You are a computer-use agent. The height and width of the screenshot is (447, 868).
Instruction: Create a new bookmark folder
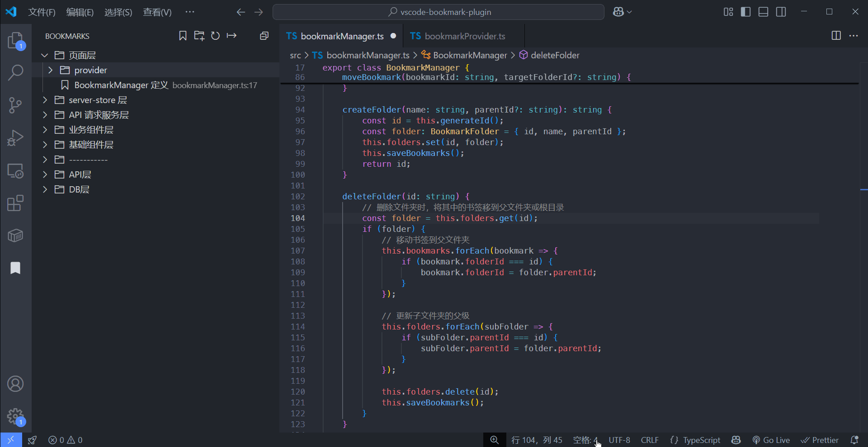coord(199,36)
